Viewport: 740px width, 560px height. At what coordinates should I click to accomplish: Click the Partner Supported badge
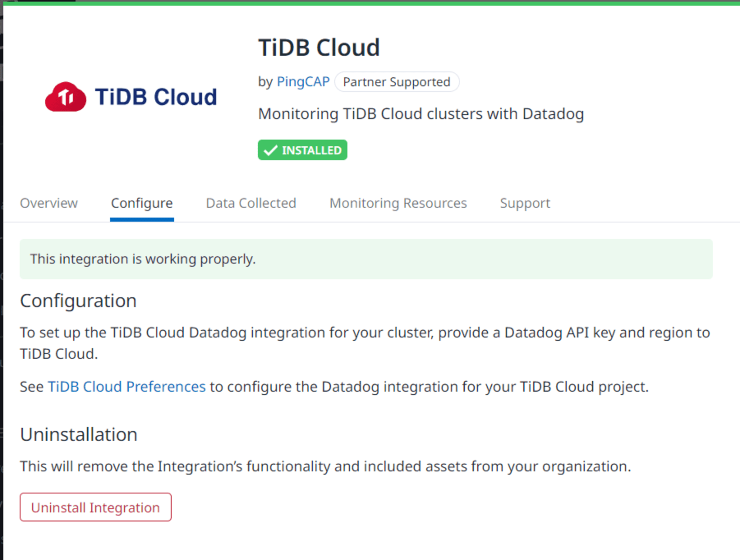397,82
